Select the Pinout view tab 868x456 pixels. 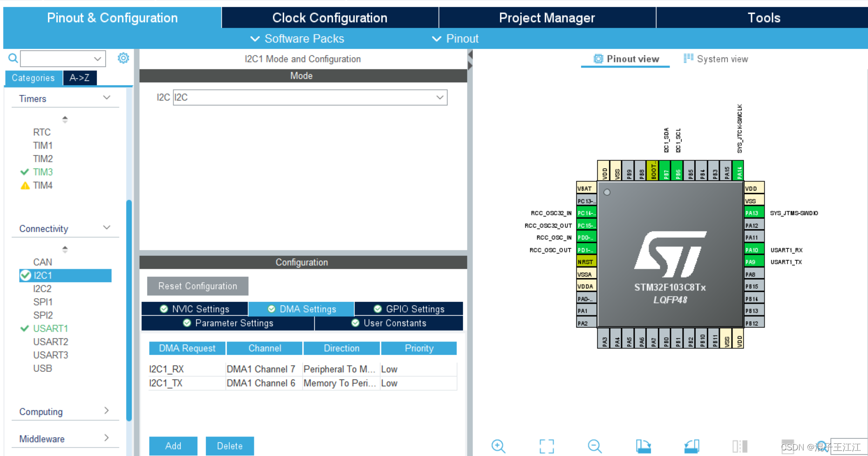coord(626,59)
